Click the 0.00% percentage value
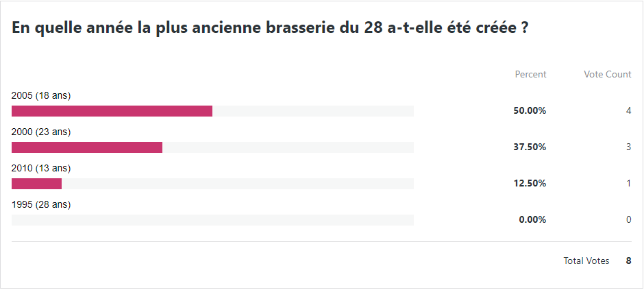Viewport: 644px width, 290px height. (x=532, y=220)
